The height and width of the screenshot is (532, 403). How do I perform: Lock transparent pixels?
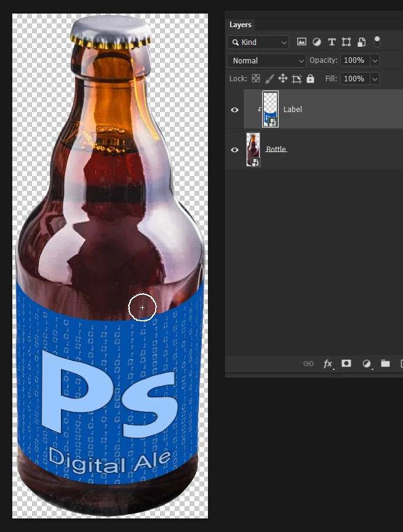point(256,79)
